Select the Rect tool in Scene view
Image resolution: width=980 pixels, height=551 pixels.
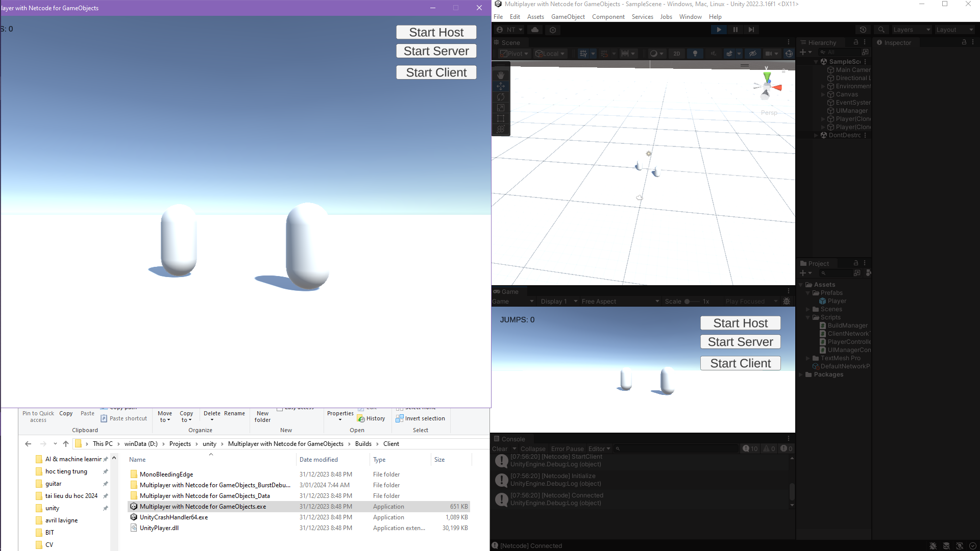pyautogui.click(x=501, y=118)
